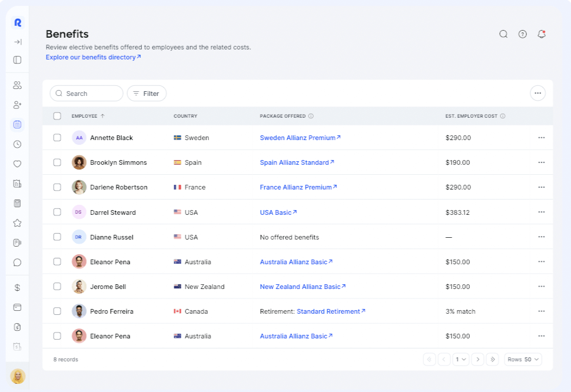Click the heart icon in sidebar

pos(17,164)
